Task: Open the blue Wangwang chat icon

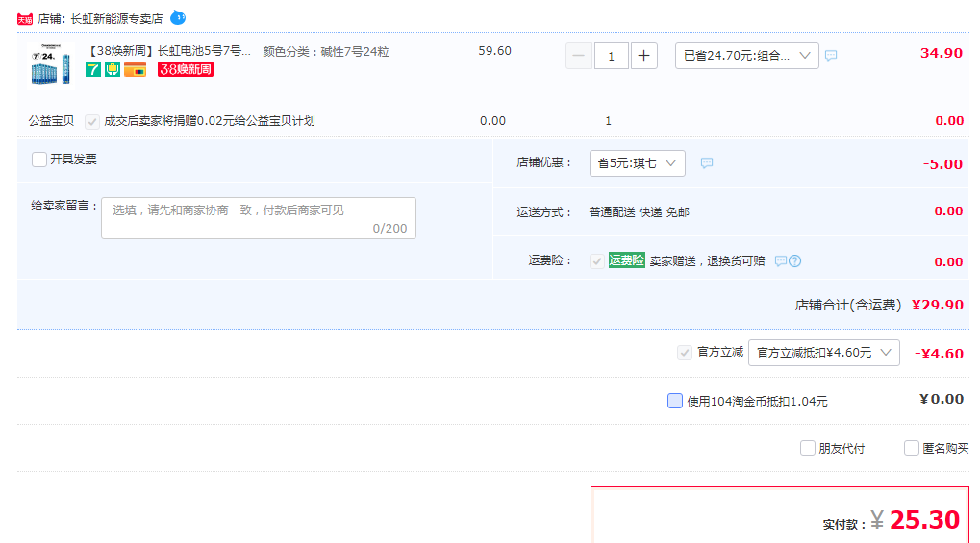Action: (x=178, y=17)
